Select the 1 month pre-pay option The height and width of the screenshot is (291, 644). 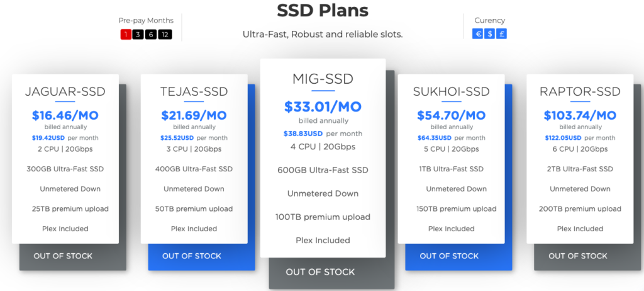(126, 35)
